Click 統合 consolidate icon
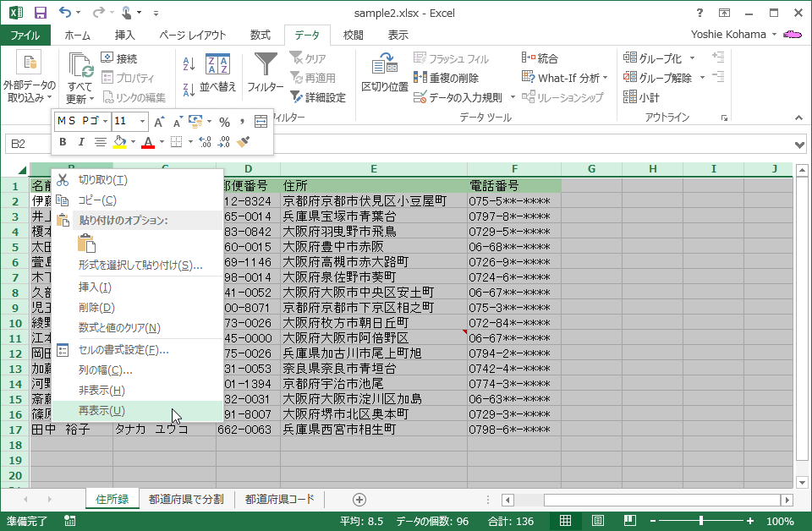 click(x=540, y=58)
